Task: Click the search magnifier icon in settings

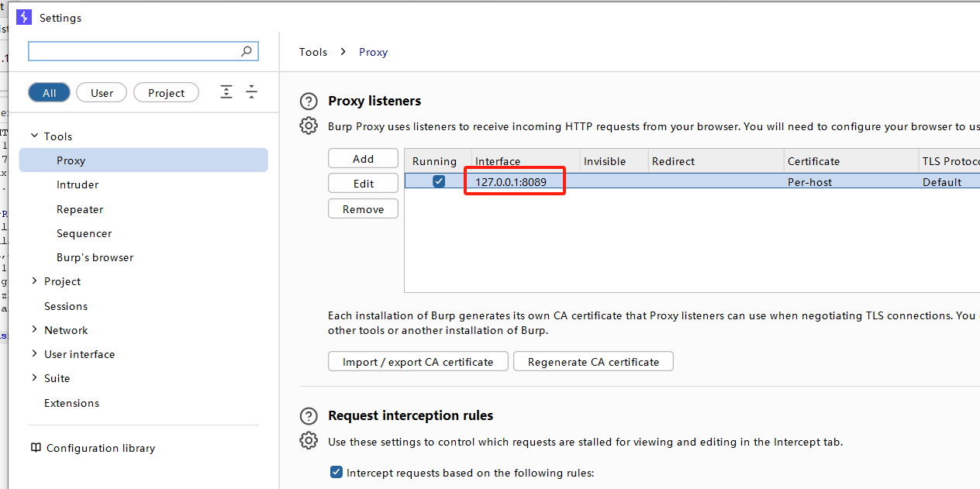Action: [x=247, y=51]
